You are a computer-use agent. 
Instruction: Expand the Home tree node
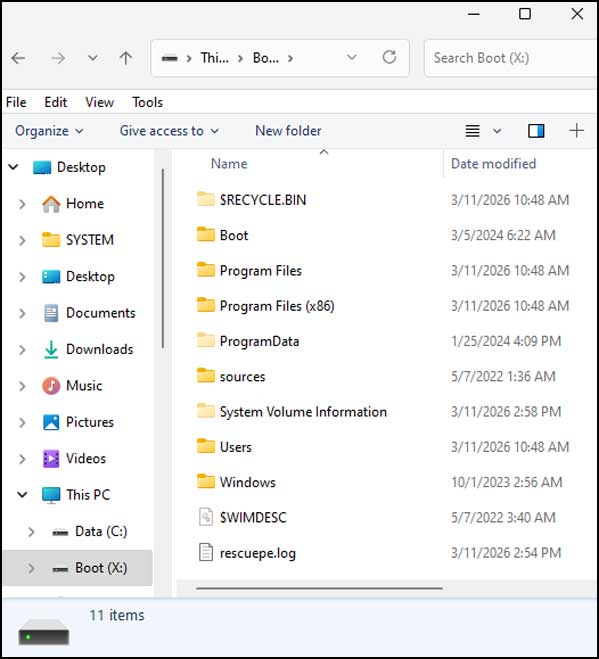tap(22, 204)
